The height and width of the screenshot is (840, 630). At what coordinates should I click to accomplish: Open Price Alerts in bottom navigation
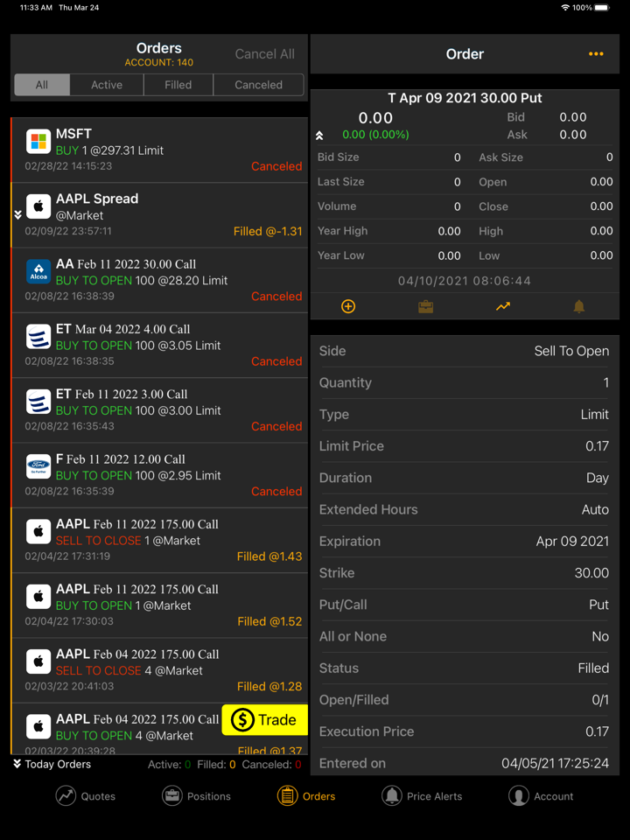pos(422,796)
